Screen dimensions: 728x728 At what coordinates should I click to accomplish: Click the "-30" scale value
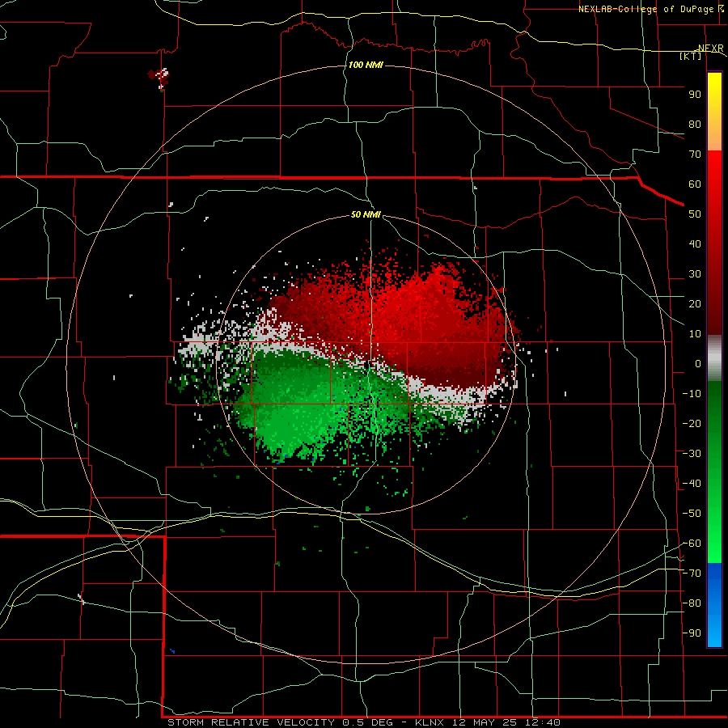coord(692,454)
